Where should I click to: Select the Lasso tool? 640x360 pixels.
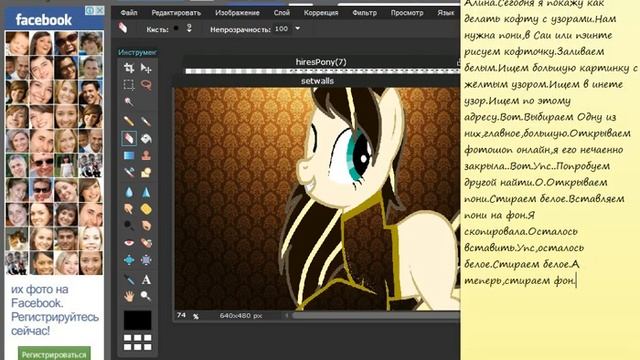[x=146, y=85]
